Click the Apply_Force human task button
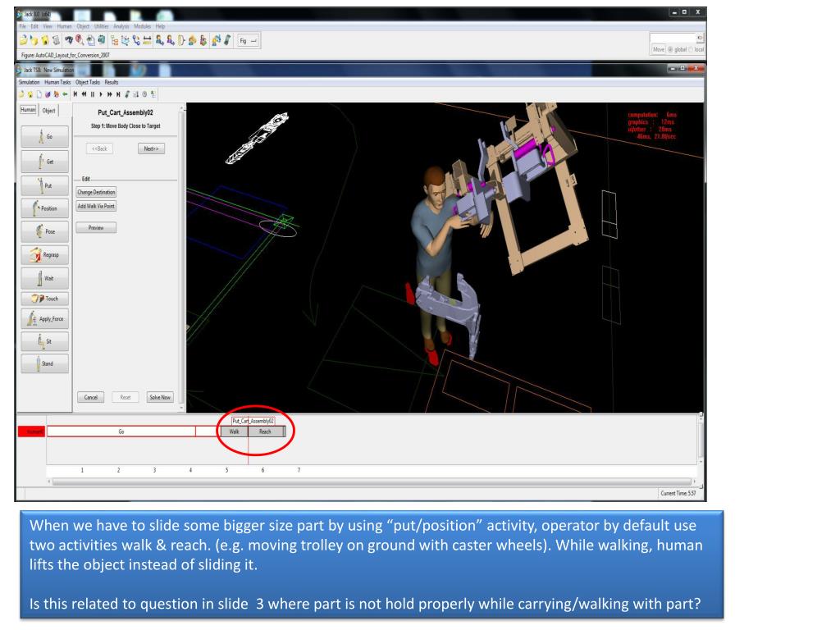The image size is (840, 630). tap(45, 319)
